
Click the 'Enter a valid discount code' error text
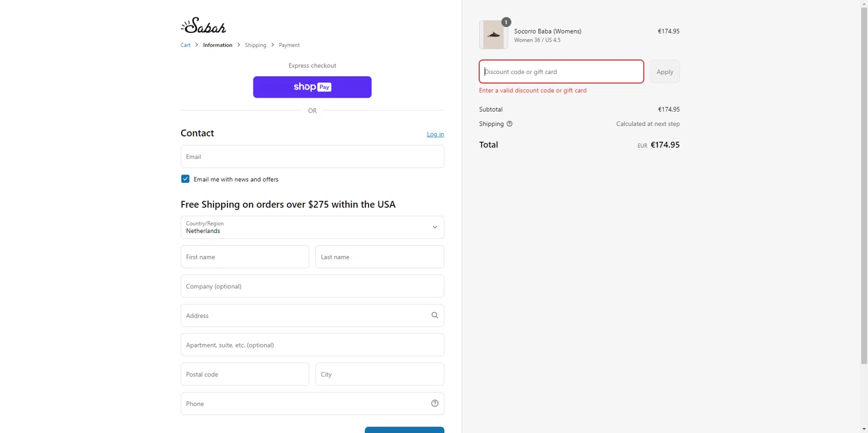[x=533, y=90]
